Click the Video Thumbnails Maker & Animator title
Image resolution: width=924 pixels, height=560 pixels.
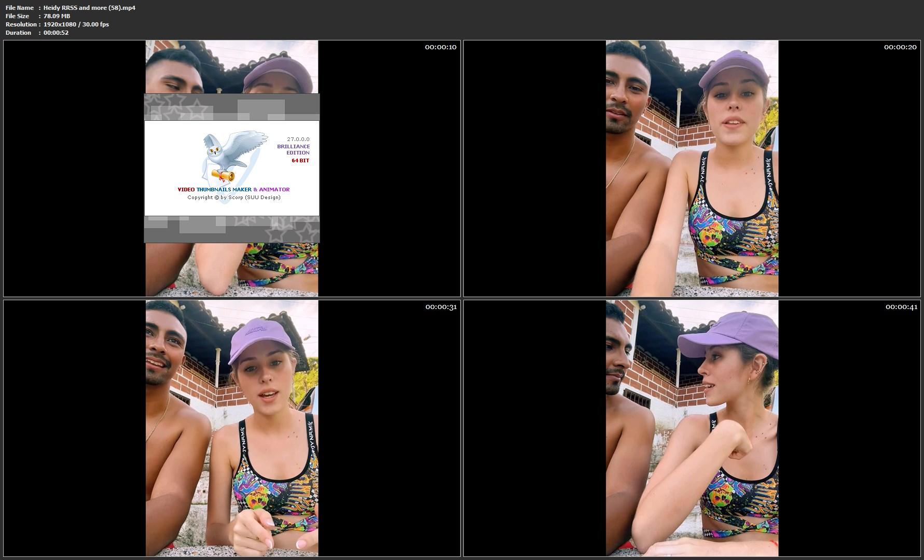233,190
